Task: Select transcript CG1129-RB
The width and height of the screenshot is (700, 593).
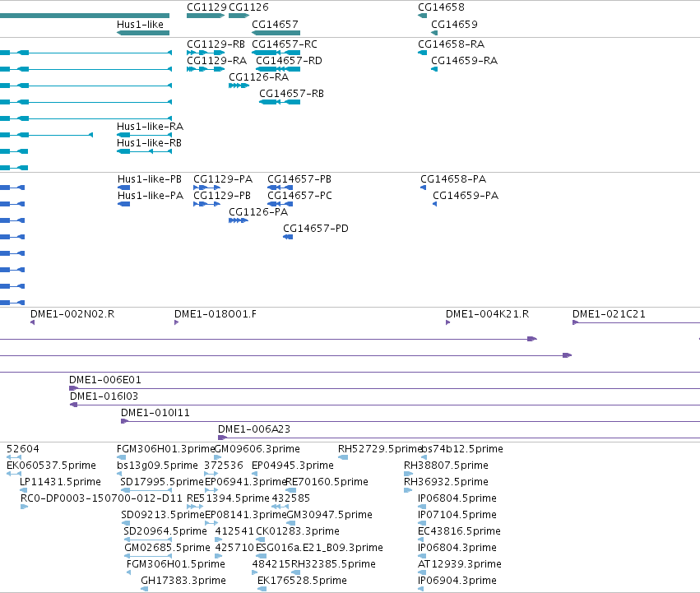Action: (x=216, y=44)
